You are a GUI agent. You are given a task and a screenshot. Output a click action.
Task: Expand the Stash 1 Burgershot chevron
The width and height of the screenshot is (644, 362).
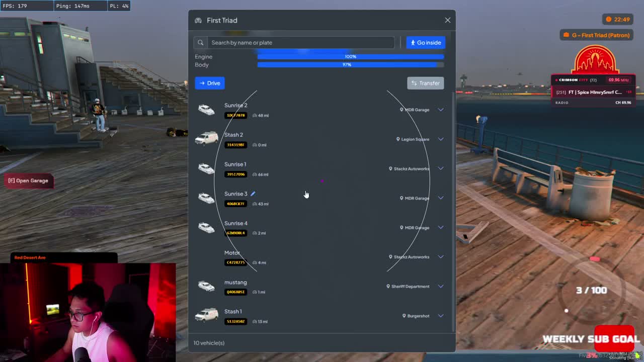441,316
